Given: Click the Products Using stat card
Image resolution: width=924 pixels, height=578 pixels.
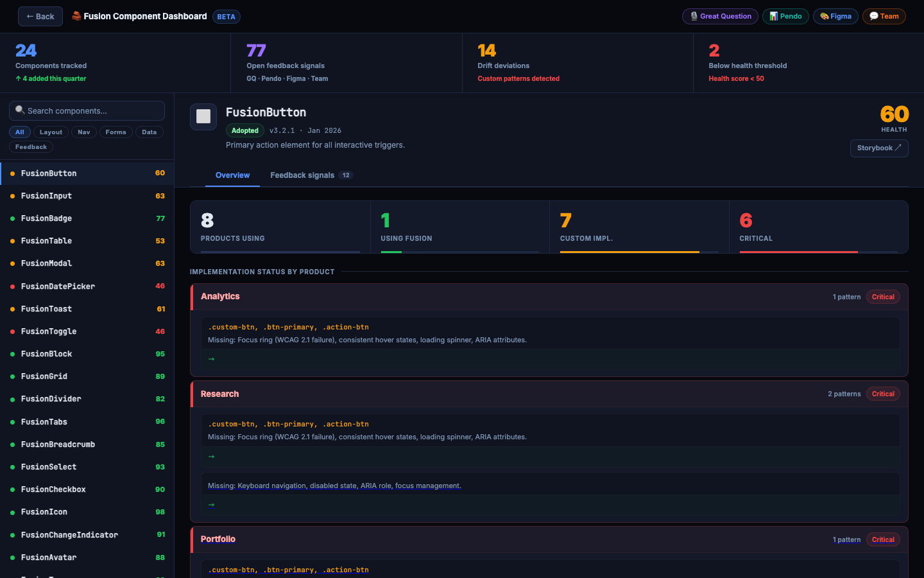Looking at the screenshot, I should click(280, 227).
